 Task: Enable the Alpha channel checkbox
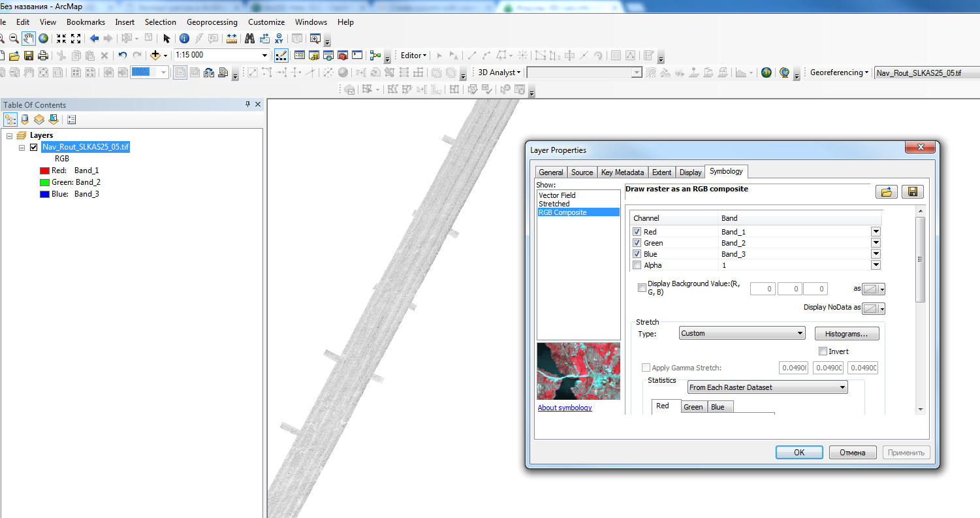click(x=637, y=265)
